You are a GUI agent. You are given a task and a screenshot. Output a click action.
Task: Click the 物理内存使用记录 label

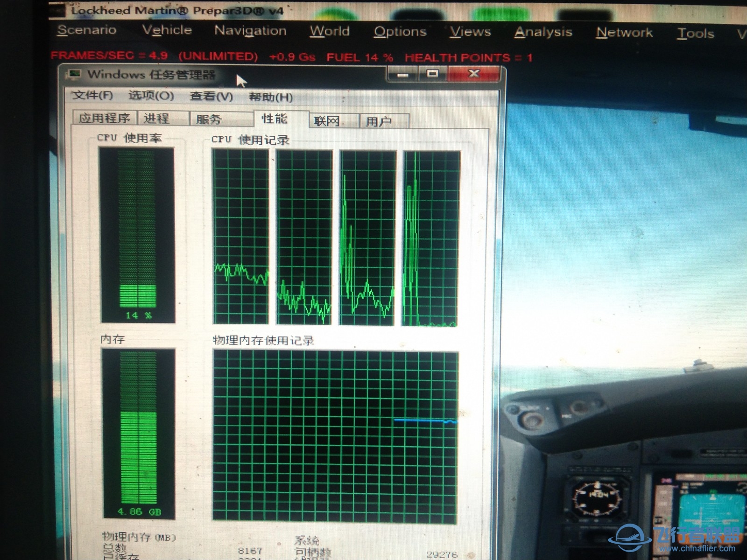[263, 340]
